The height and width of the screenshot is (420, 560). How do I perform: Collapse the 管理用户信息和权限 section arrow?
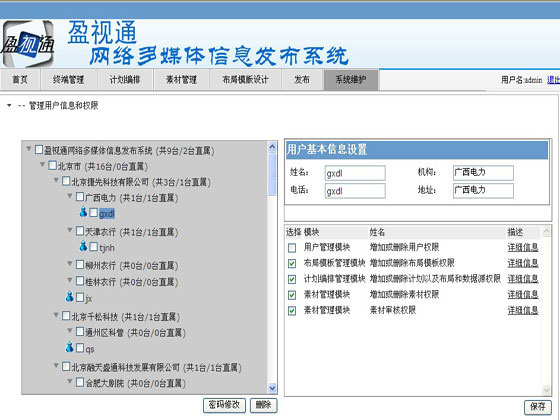(x=9, y=105)
